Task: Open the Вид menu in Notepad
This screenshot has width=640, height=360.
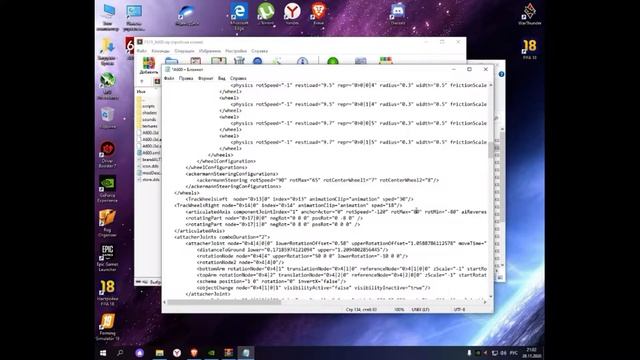Action: (221, 78)
